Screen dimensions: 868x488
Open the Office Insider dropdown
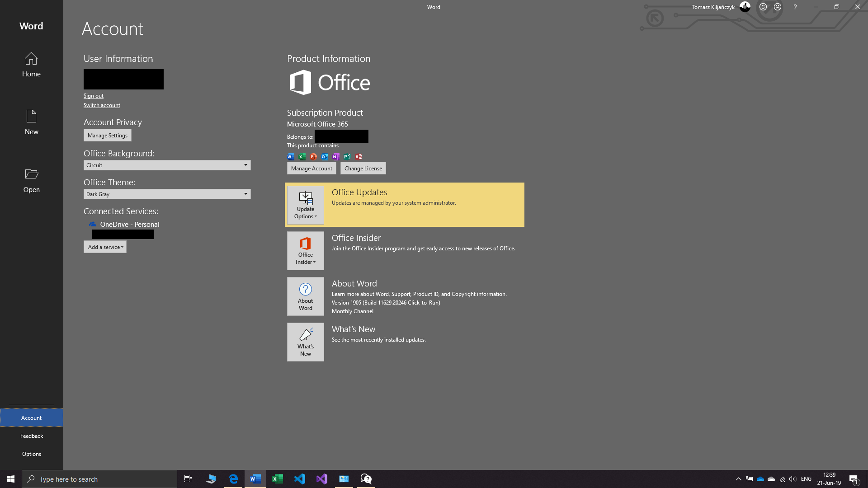click(x=305, y=251)
